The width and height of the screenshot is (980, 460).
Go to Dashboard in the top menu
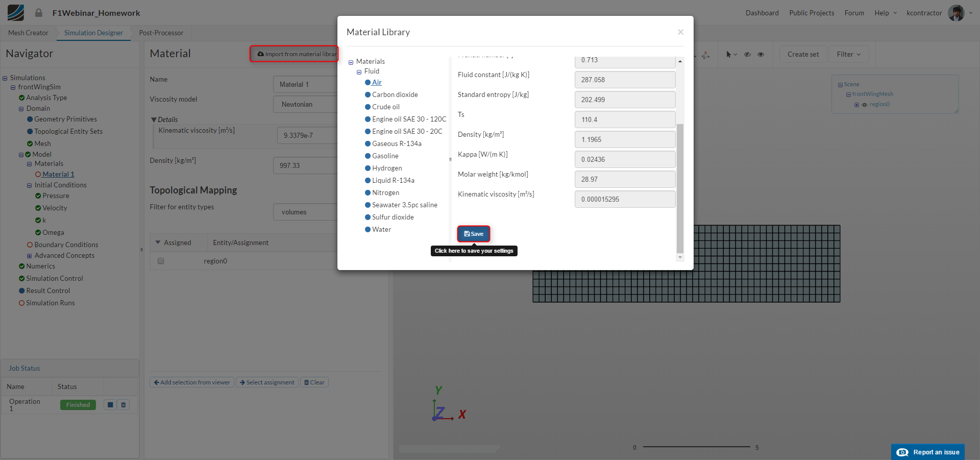point(762,13)
